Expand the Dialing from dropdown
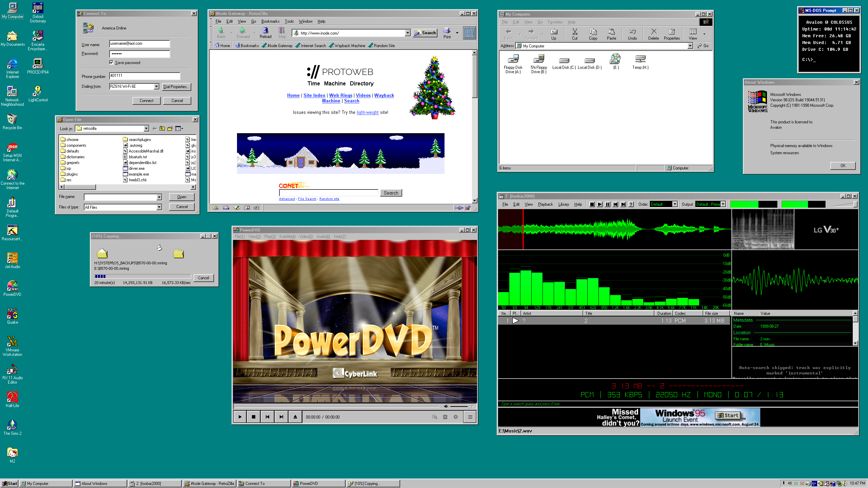Viewport: 868px width, 488px height. tap(156, 86)
